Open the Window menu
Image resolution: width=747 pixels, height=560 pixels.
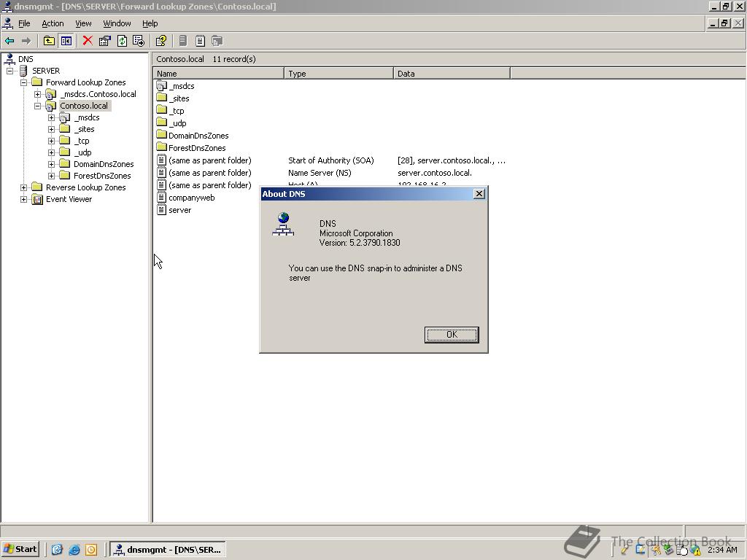[x=117, y=23]
